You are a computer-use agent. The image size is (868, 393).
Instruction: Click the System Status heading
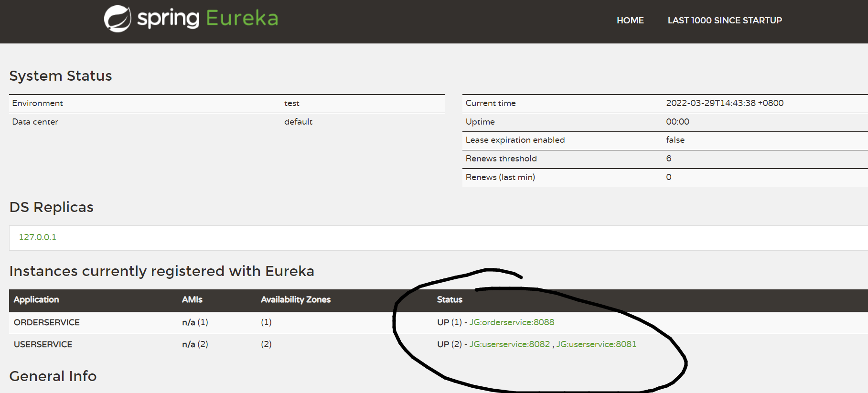[61, 76]
